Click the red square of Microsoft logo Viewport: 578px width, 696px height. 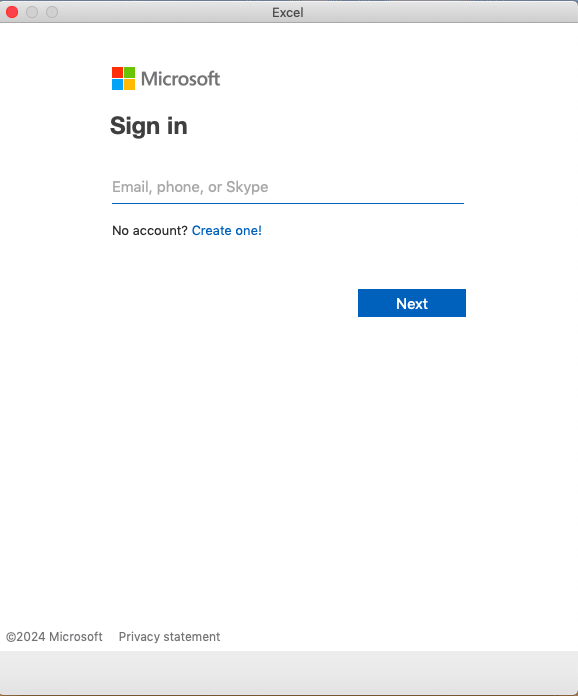(x=117, y=72)
